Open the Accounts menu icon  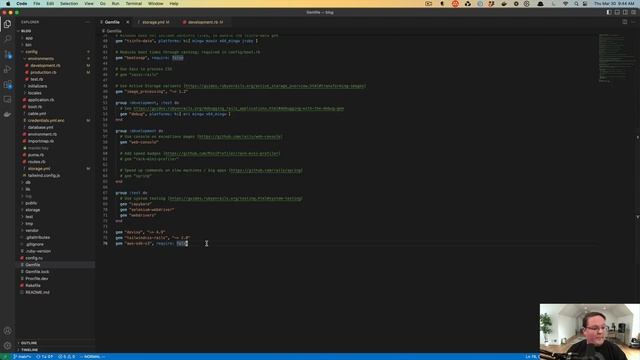7,331
